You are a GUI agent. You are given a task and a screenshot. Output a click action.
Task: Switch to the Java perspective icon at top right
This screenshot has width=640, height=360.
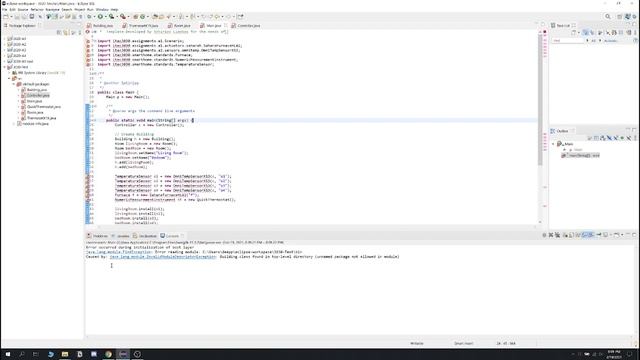click(x=628, y=17)
